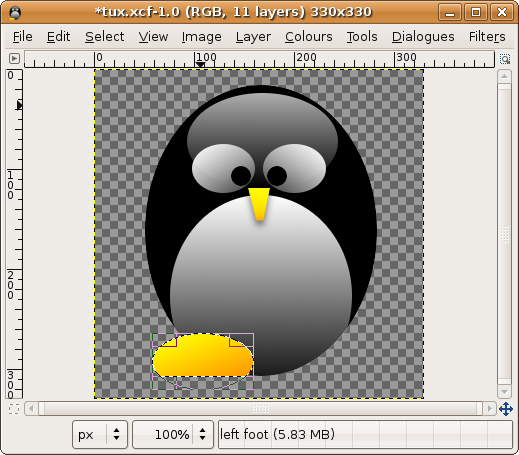Click the penguin's yellow beak

(x=259, y=204)
